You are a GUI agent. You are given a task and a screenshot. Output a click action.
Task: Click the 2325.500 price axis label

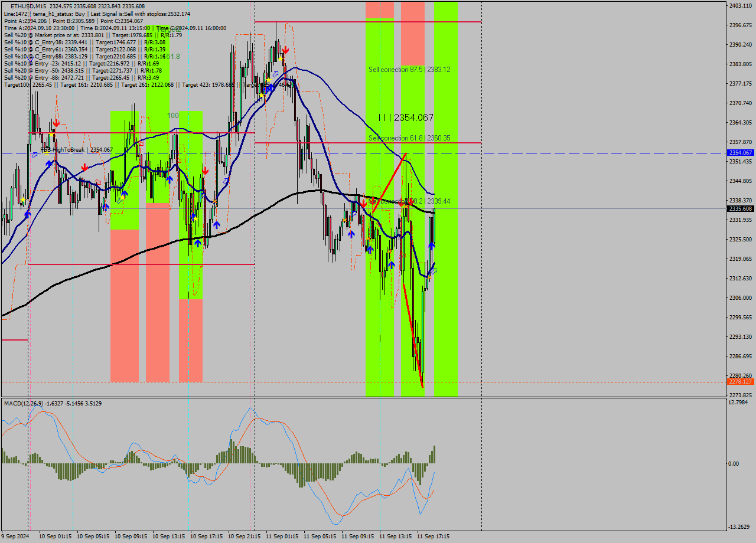[741, 239]
